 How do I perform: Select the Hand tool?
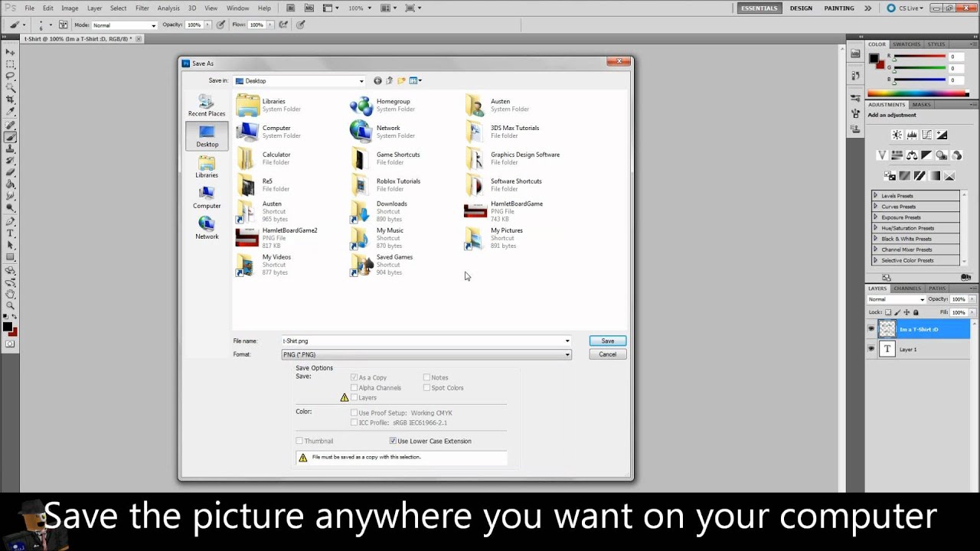point(11,293)
